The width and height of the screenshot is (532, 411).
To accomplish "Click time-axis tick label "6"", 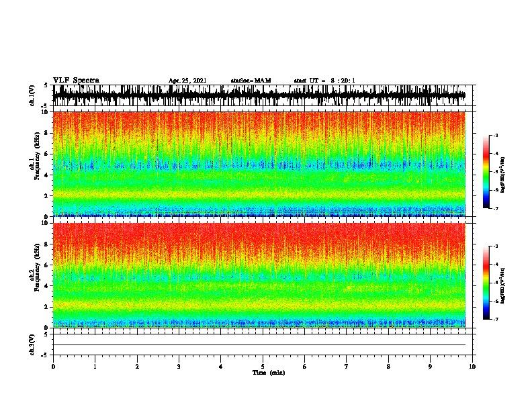I will [x=305, y=367].
